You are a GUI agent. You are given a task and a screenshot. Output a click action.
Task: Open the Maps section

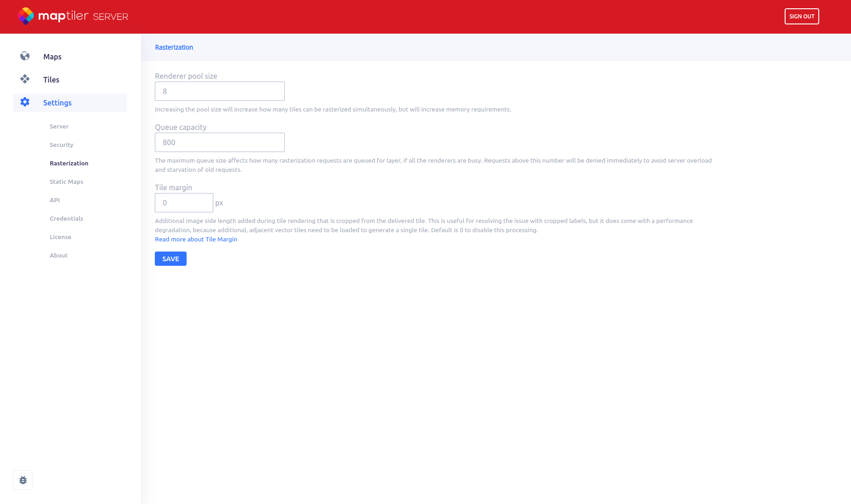[x=52, y=57]
